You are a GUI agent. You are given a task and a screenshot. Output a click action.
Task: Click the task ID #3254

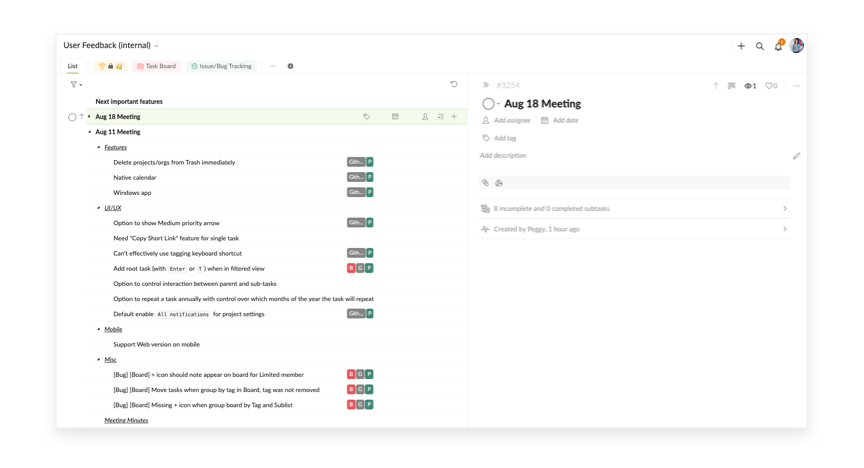tap(507, 85)
